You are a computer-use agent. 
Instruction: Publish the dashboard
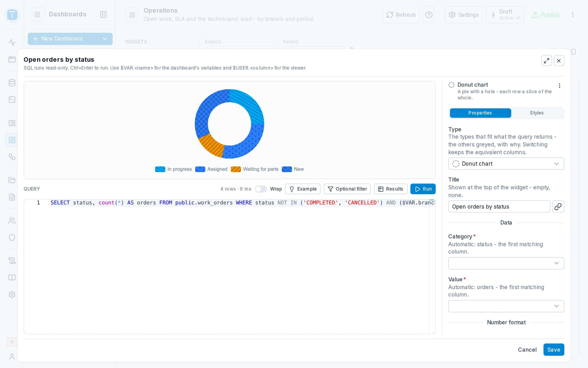coord(546,15)
